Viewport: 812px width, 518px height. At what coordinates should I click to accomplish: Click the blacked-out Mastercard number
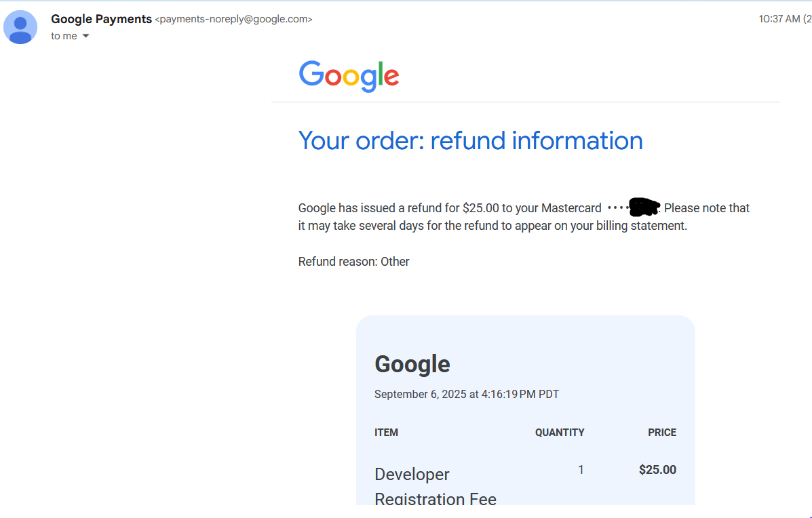click(644, 207)
